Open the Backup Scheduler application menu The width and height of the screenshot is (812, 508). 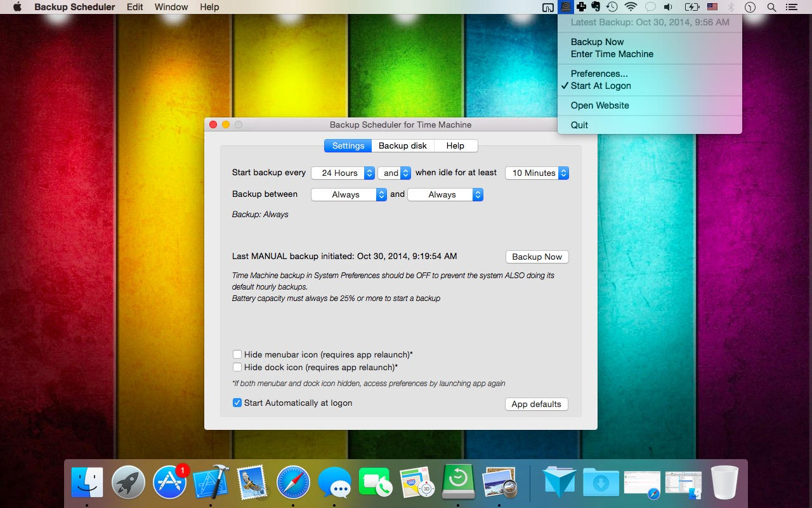pos(75,7)
